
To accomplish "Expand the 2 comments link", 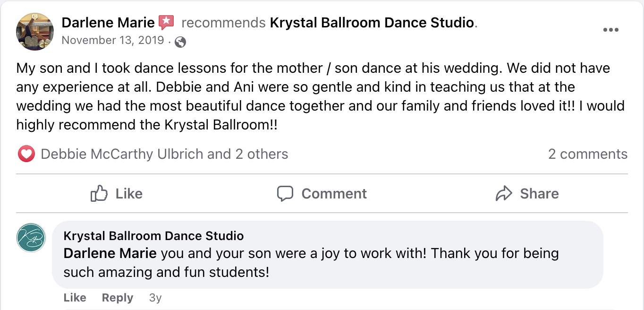I will click(587, 154).
